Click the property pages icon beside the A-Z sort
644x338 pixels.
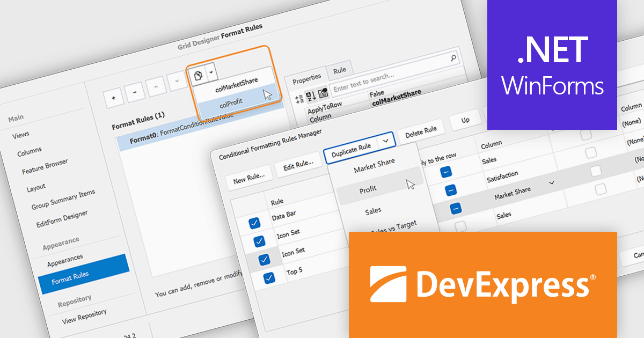(323, 93)
